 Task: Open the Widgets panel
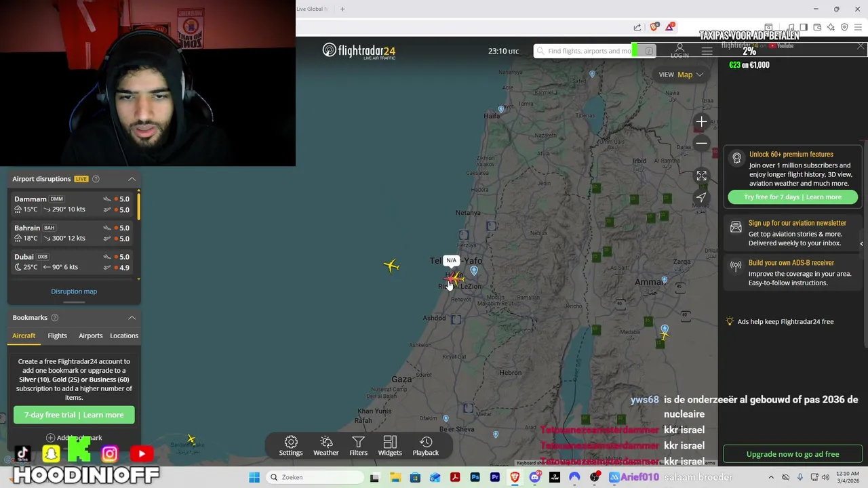pos(390,446)
